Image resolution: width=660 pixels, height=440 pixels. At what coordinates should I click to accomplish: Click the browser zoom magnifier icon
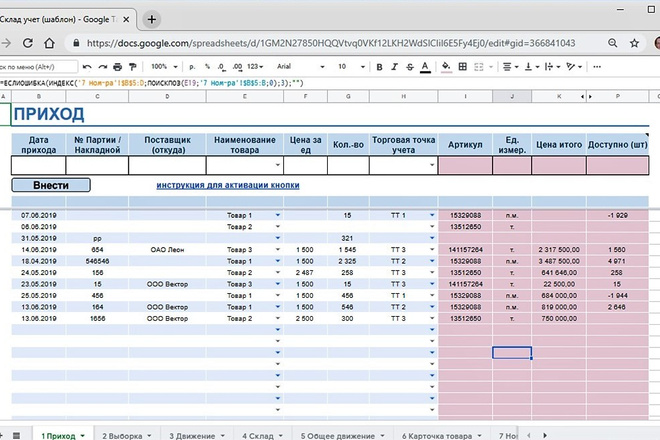point(613,43)
